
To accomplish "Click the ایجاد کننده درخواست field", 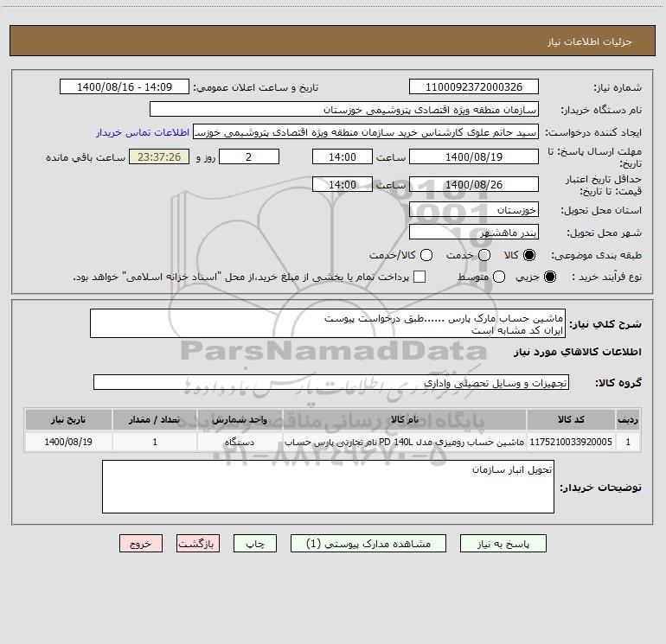I will [366, 131].
